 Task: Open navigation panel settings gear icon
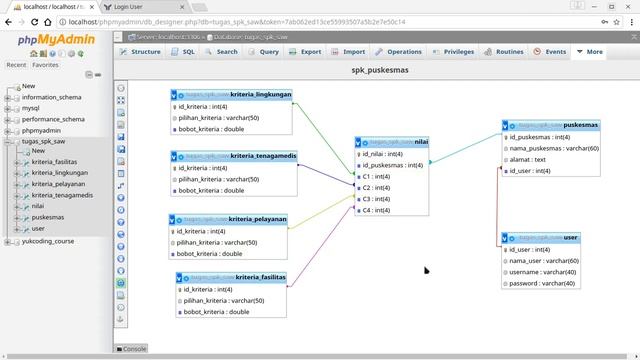point(71,53)
